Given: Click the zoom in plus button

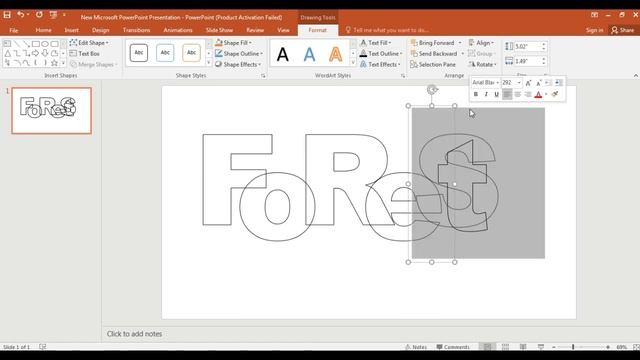Looking at the screenshot, I should point(608,347).
